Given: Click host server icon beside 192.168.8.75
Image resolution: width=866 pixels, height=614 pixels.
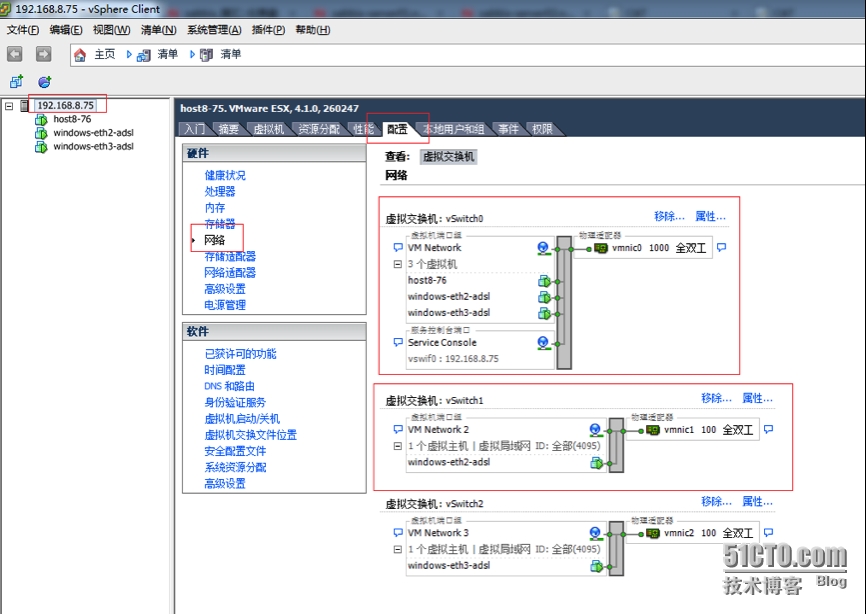Looking at the screenshot, I should (x=24, y=105).
